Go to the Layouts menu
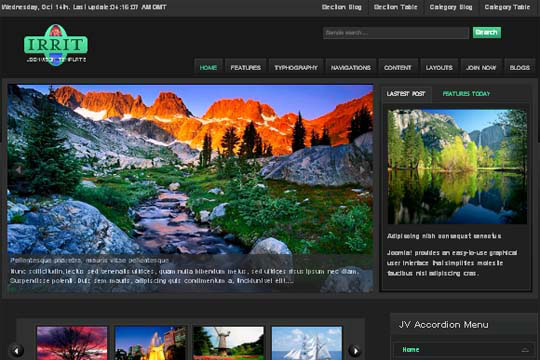The height and width of the screenshot is (360, 540). click(439, 68)
